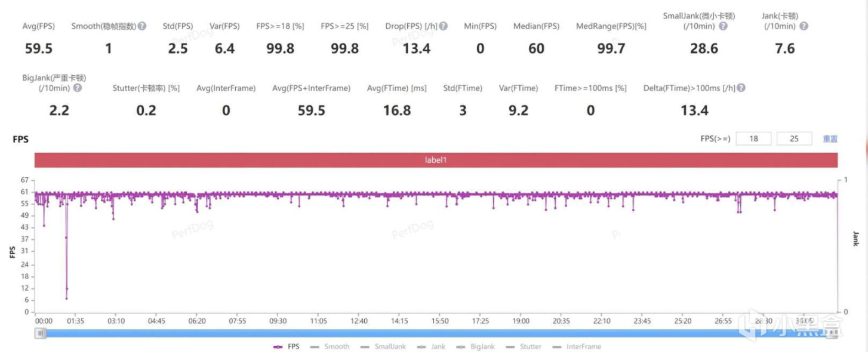Toggle Smooth series in chart legend
Viewport: 868px width, 352px height.
coord(330,347)
